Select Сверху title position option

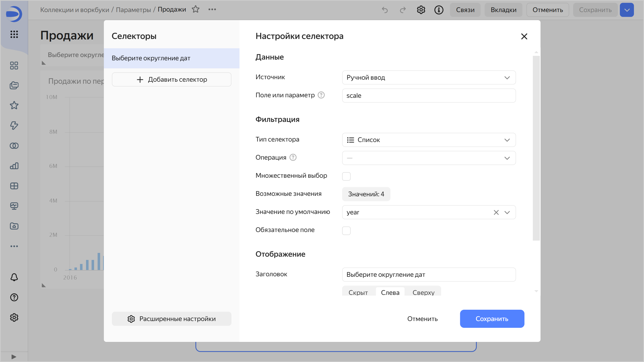(x=423, y=292)
